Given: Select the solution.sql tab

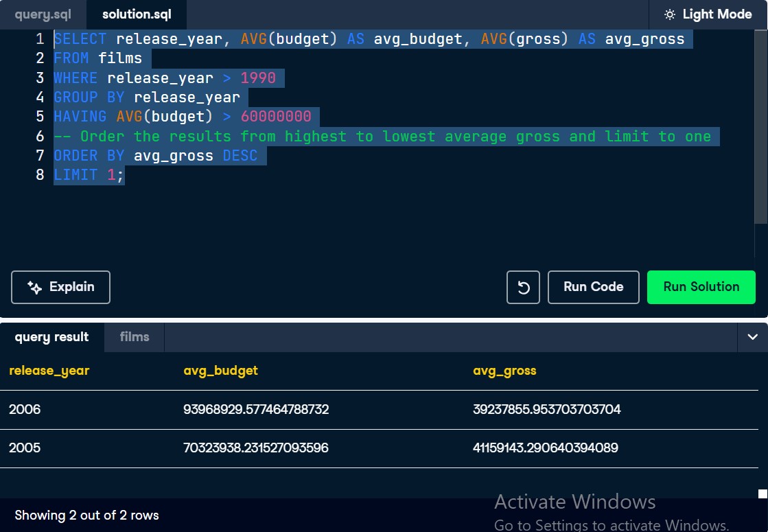Looking at the screenshot, I should point(137,14).
